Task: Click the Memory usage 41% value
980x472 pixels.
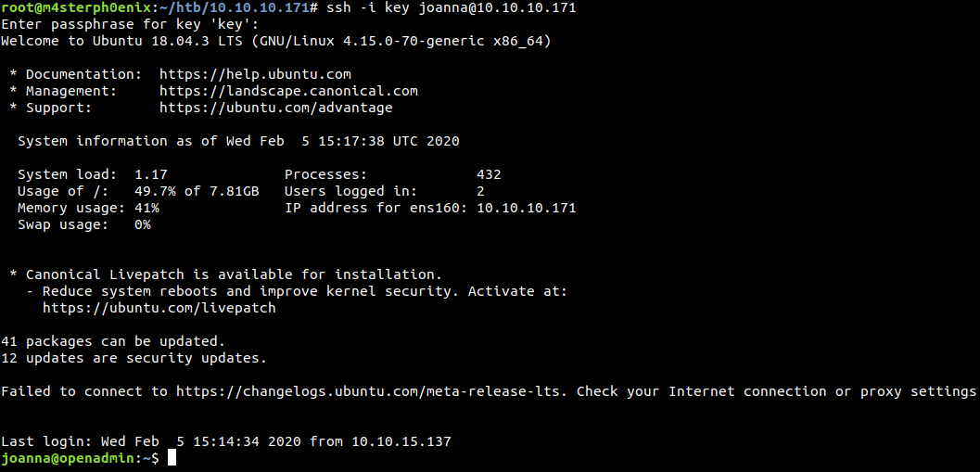Action: 146,208
